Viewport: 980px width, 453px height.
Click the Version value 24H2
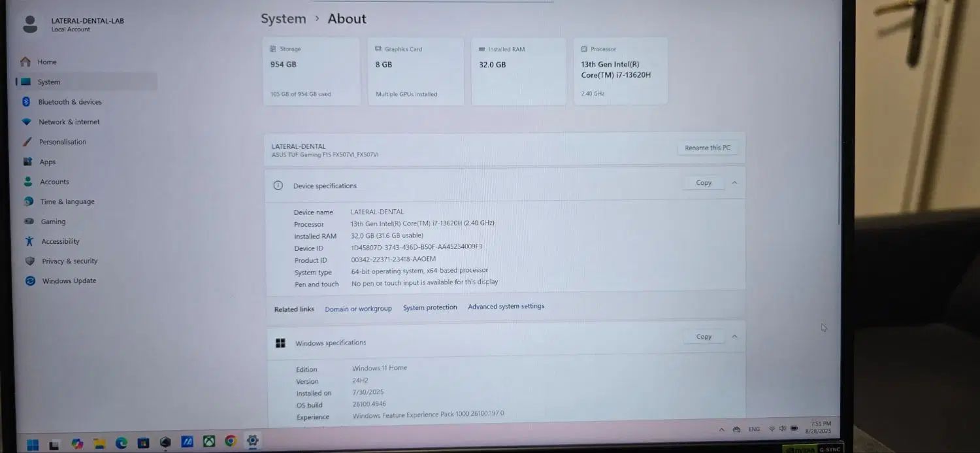[360, 380]
